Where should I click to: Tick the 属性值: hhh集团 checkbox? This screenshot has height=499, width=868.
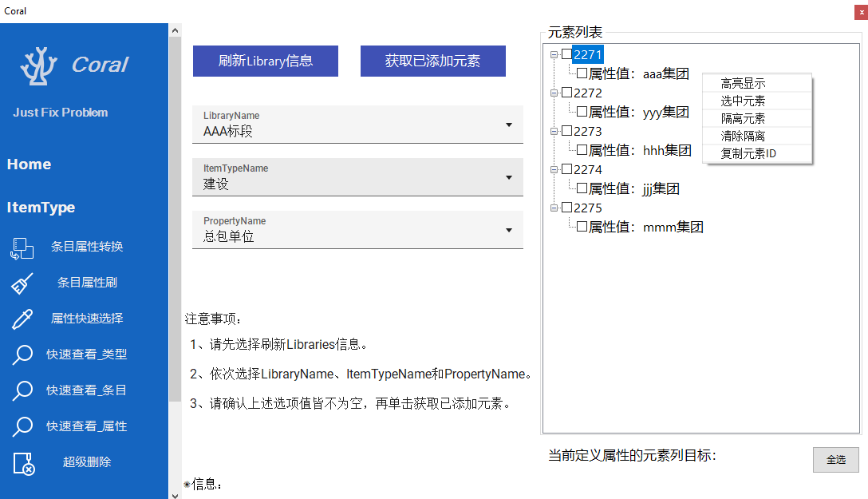(x=582, y=150)
